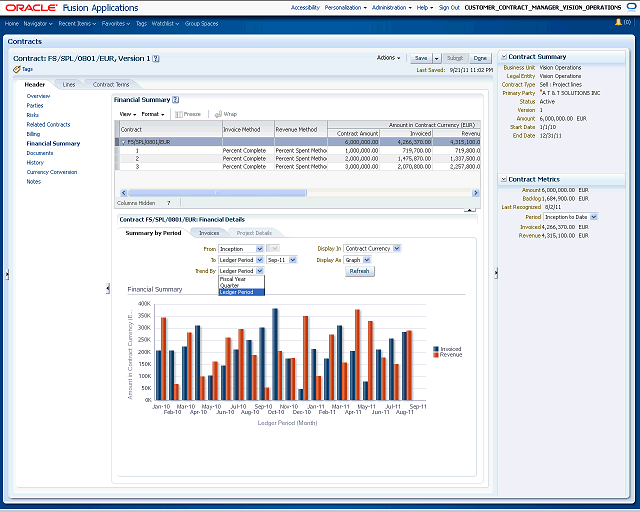Image resolution: width=640 pixels, height=512 pixels.
Task: Open the Save button dropdown arrow
Action: (x=436, y=58)
